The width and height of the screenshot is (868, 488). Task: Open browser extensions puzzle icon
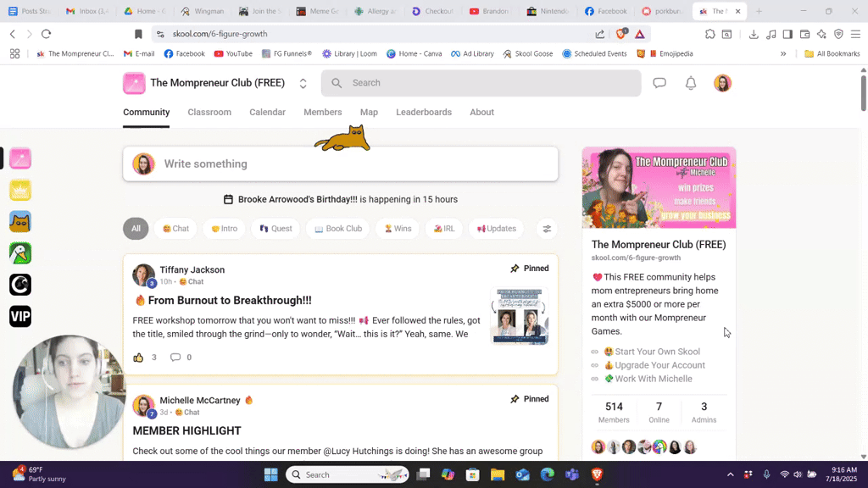click(x=710, y=34)
